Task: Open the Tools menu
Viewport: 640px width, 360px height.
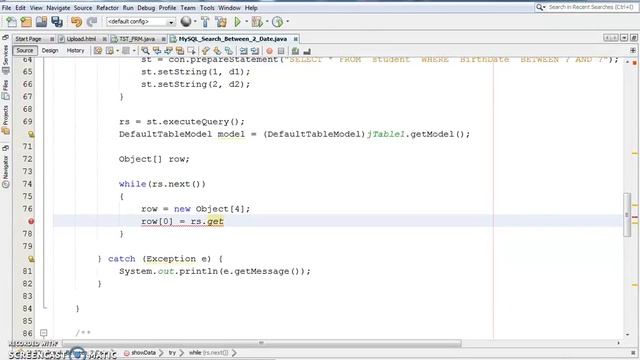Action: [207, 8]
